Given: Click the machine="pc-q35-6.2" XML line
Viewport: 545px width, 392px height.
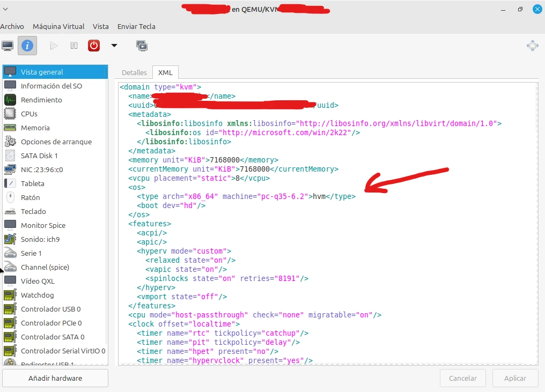Looking at the screenshot, I should 246,196.
